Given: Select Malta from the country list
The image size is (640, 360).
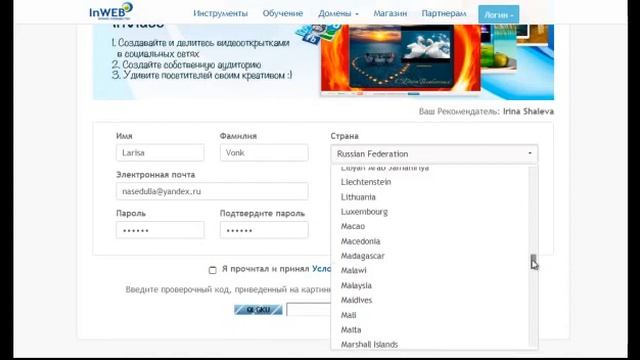Looking at the screenshot, I should click(x=430, y=330).
